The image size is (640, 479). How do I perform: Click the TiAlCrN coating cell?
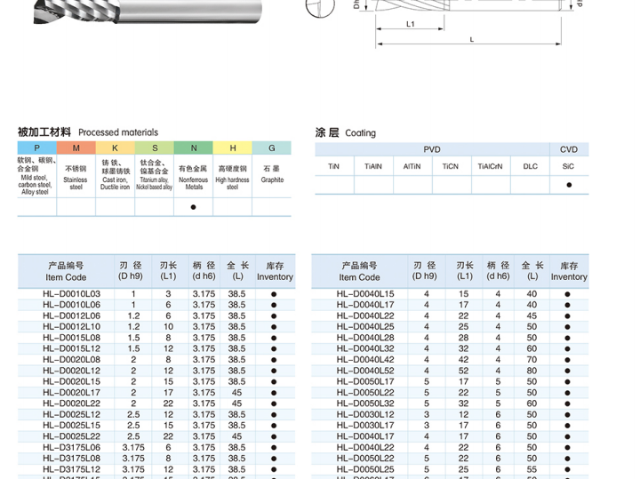coord(490,166)
